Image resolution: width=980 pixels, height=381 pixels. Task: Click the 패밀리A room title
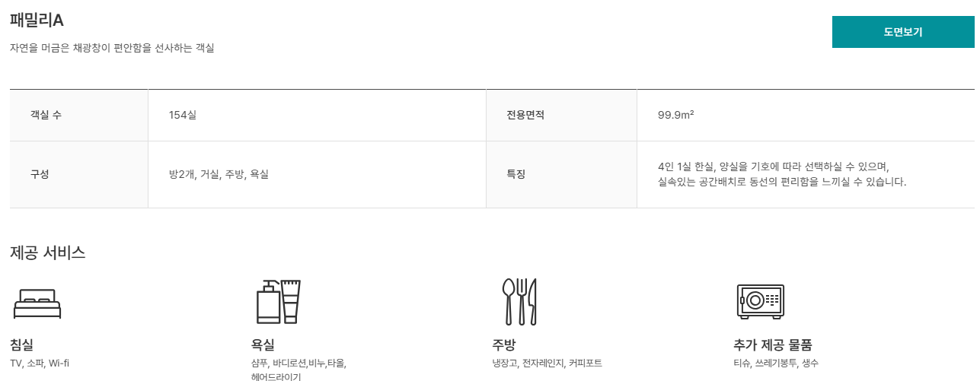pyautogui.click(x=37, y=21)
